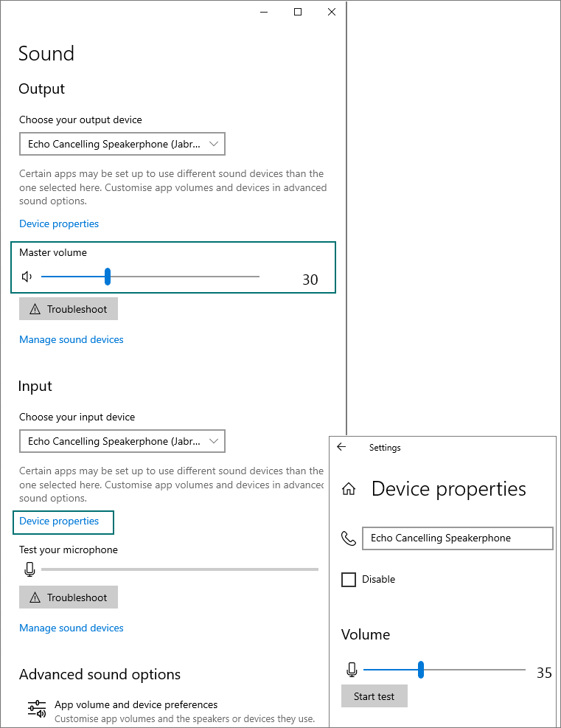Click the microphone icon beside Volume slider

(352, 670)
